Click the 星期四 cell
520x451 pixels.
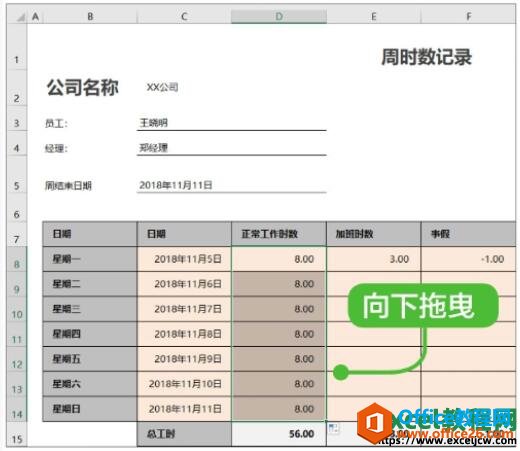pos(90,334)
